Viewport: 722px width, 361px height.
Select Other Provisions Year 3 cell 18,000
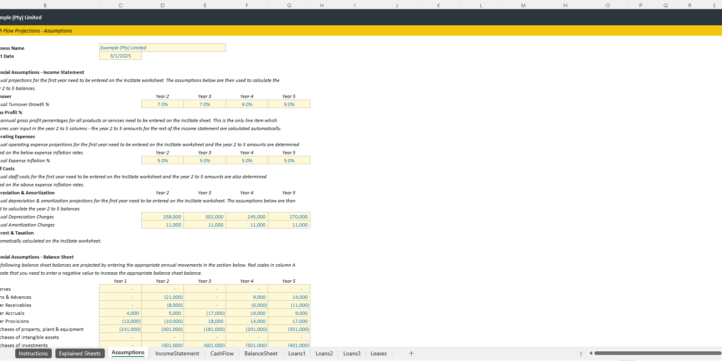point(204,321)
